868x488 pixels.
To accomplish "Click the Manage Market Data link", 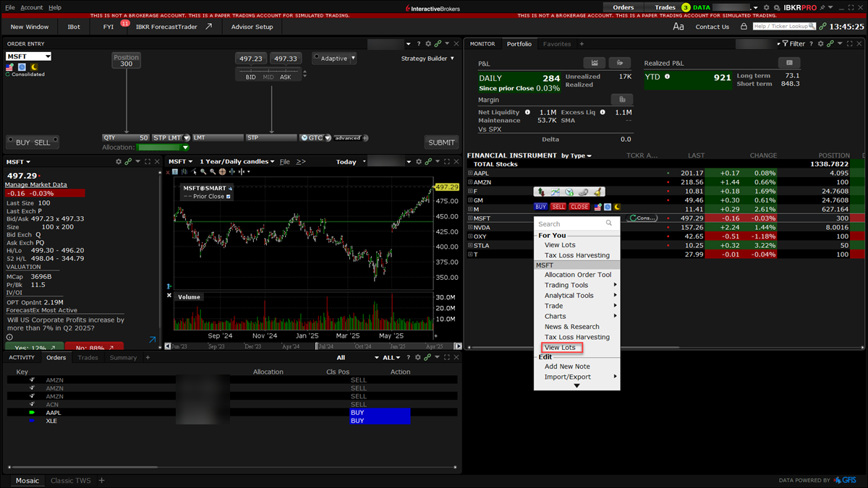I will [x=36, y=184].
